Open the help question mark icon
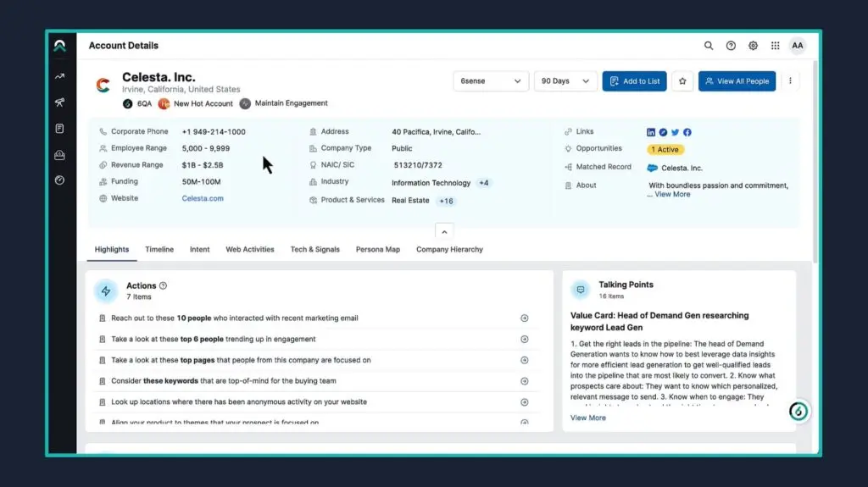 coord(731,46)
